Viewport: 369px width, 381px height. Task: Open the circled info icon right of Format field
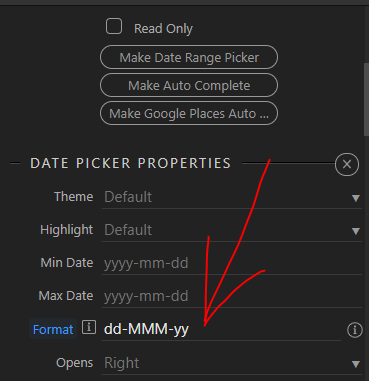click(354, 330)
